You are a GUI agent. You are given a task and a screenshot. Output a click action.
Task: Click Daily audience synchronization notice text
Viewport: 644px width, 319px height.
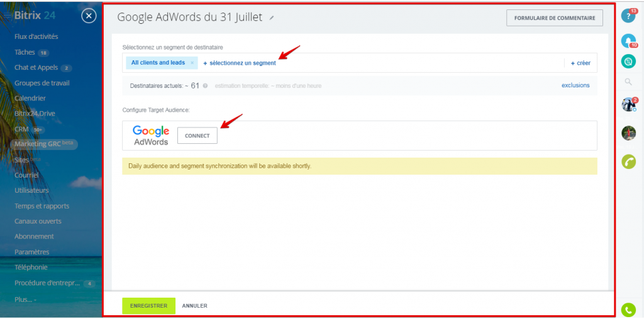(x=220, y=166)
